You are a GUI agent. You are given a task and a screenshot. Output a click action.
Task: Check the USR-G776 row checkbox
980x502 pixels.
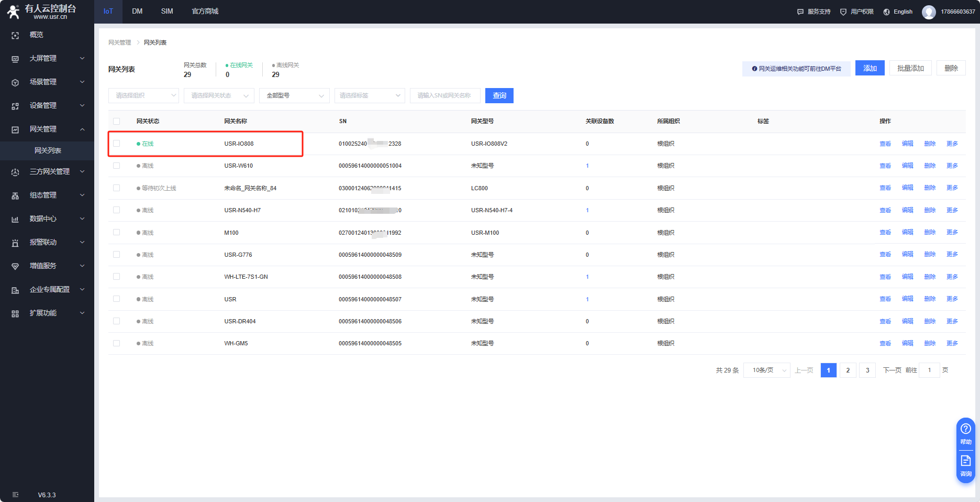117,255
